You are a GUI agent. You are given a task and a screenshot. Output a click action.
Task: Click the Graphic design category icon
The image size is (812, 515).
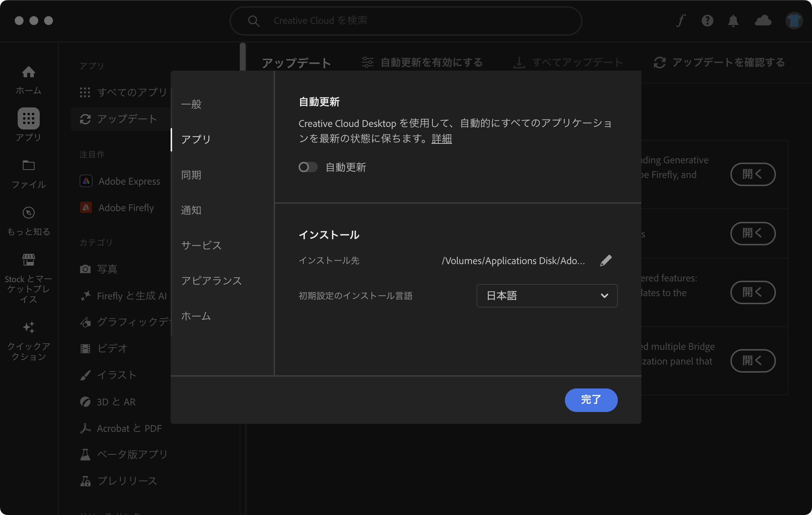[x=85, y=322]
